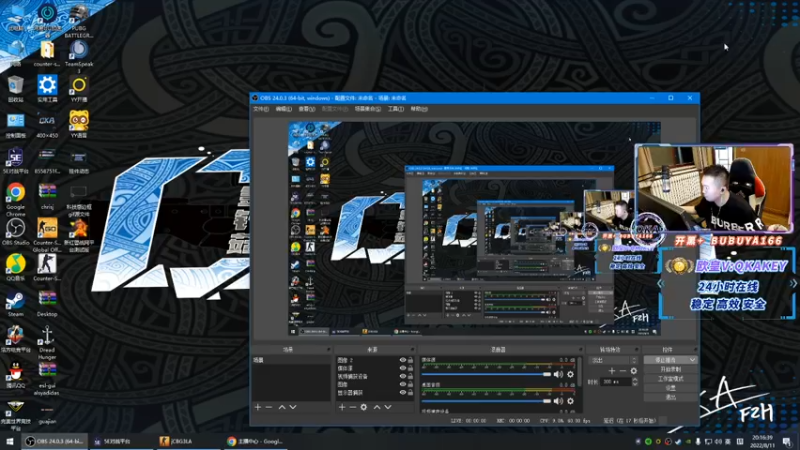Image resolution: width=800 pixels, height=450 pixels.
Task: Add a new scene with the plus icon
Action: 258,407
